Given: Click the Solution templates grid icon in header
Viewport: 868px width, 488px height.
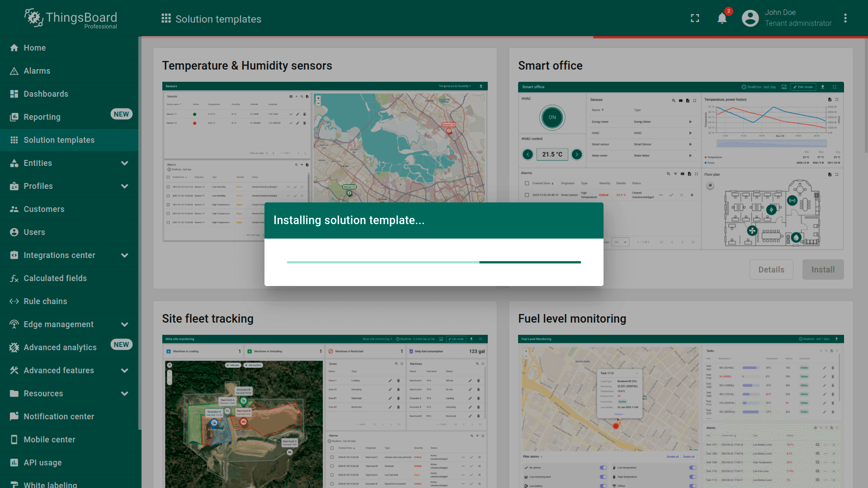Looking at the screenshot, I should click(166, 19).
